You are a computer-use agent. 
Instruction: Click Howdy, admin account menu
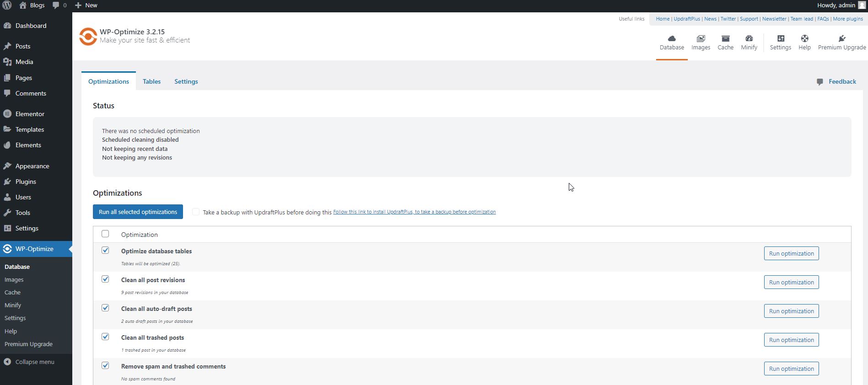(841, 5)
